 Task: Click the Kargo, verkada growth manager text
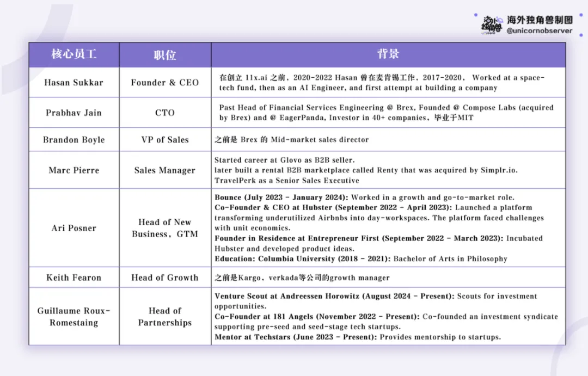(302, 278)
